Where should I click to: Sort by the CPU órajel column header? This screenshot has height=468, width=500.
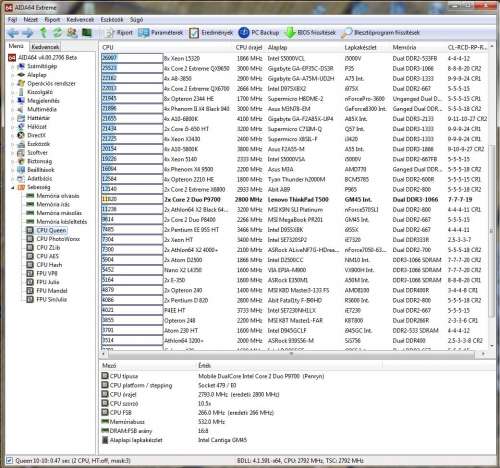(x=249, y=48)
